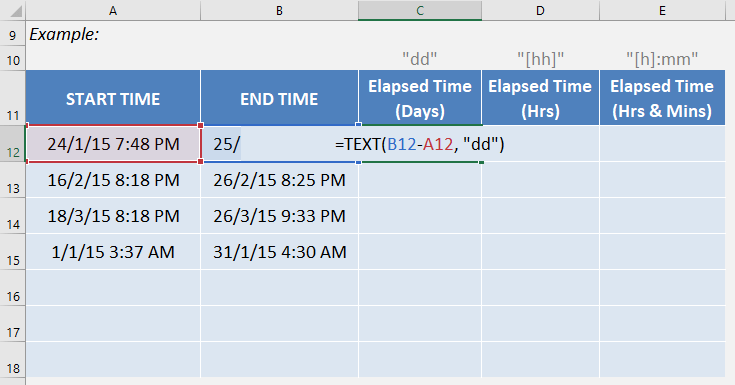Click the "dd" format label cell
This screenshot has width=735, height=385.
(420, 59)
